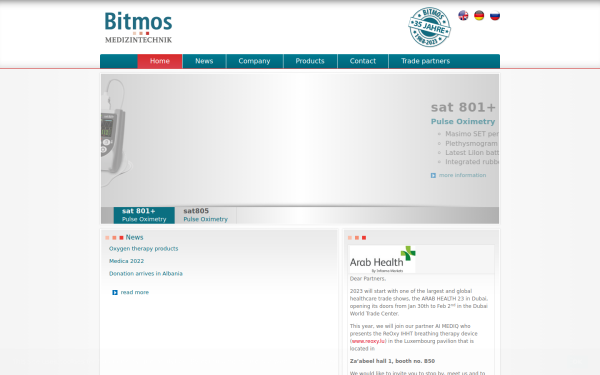Click the more information link
This screenshot has height=375, width=600.
point(462,175)
